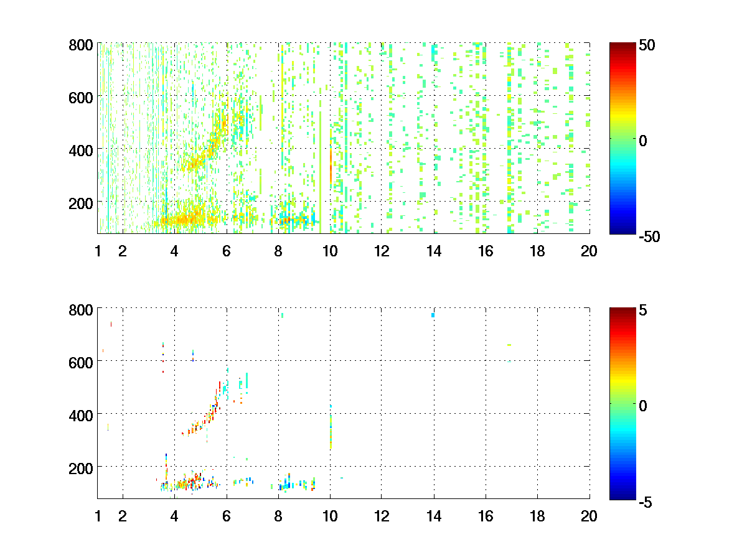Click x-tick '16' under the lower heatmap
Image resolution: width=747 pixels, height=560 pixels.
pyautogui.click(x=486, y=516)
